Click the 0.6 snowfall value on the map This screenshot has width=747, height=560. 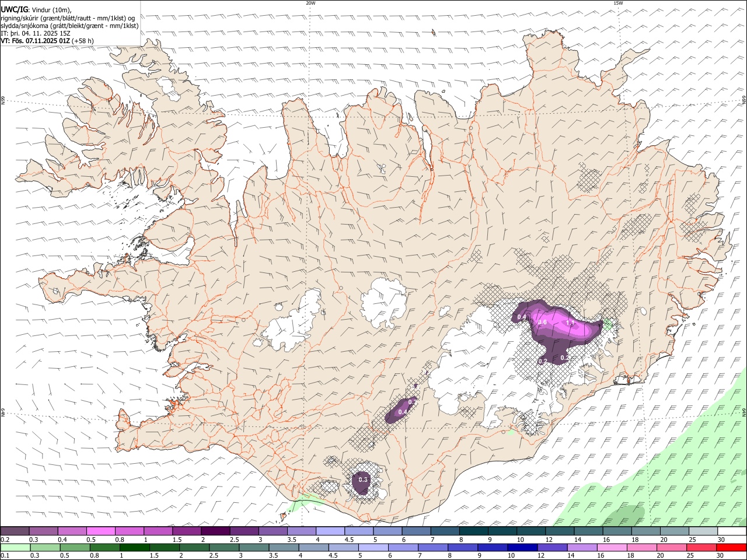(x=542, y=323)
